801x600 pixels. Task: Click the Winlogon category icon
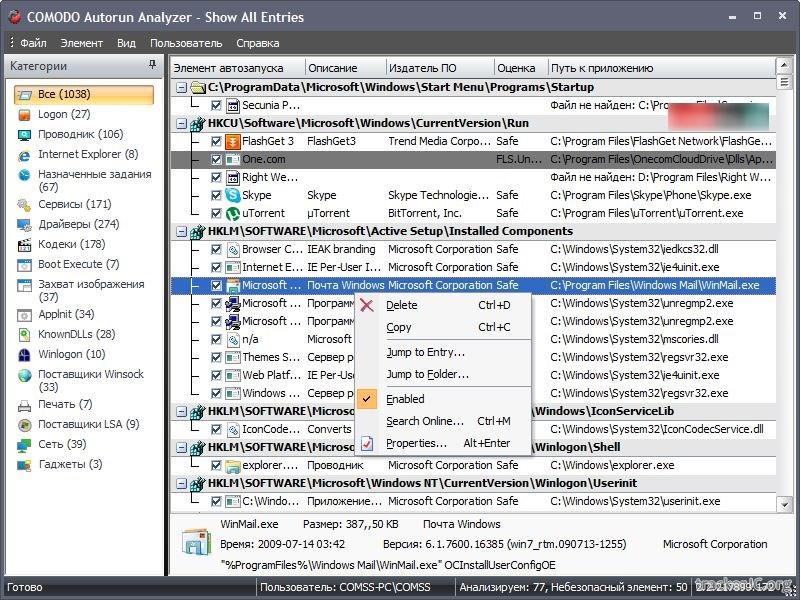[x=24, y=355]
